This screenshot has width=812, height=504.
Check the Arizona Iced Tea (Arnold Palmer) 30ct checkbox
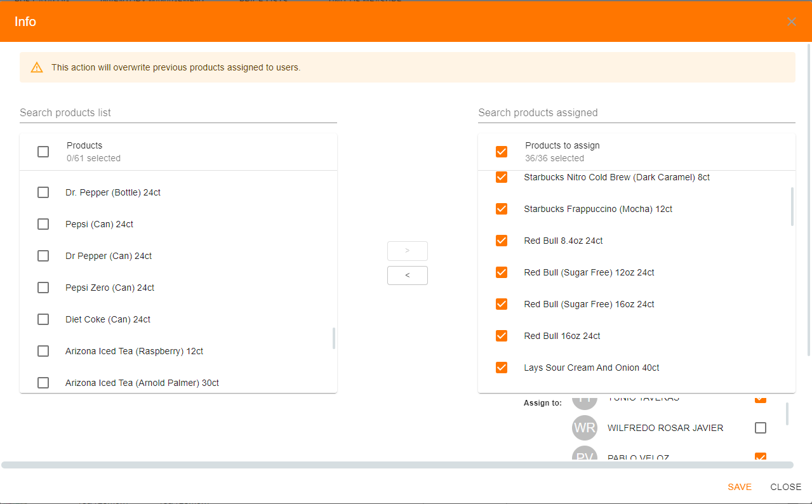pyautogui.click(x=43, y=383)
